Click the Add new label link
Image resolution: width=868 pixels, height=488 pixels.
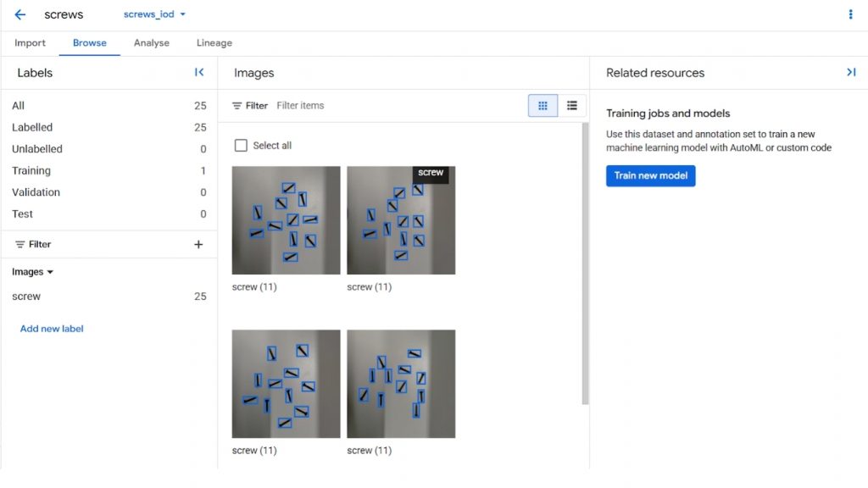coord(52,329)
